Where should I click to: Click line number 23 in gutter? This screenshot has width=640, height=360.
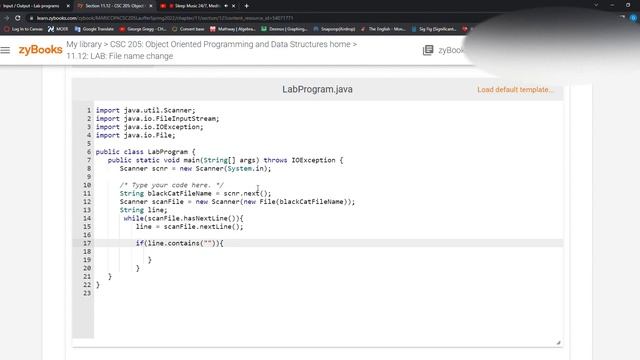(87, 293)
